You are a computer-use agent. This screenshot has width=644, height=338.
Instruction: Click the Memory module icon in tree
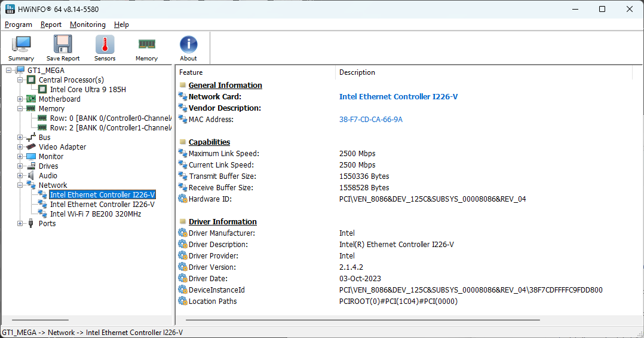pos(31,108)
